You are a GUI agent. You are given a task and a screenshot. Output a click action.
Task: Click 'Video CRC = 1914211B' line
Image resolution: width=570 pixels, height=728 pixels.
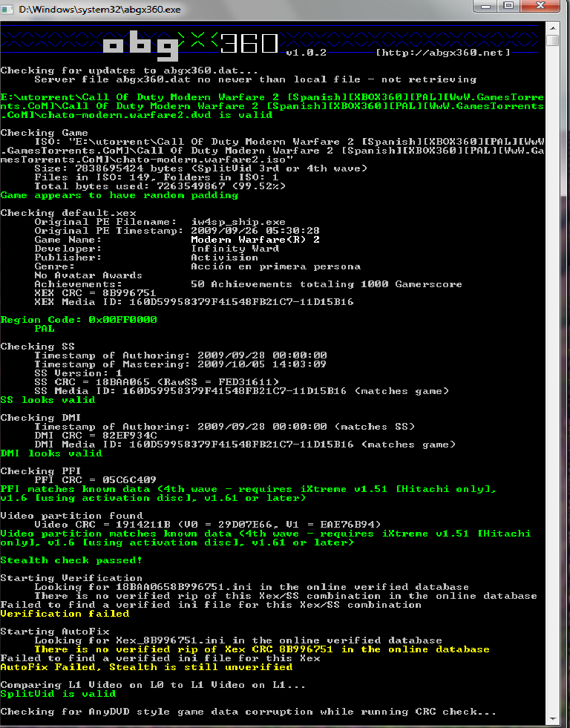[208, 525]
